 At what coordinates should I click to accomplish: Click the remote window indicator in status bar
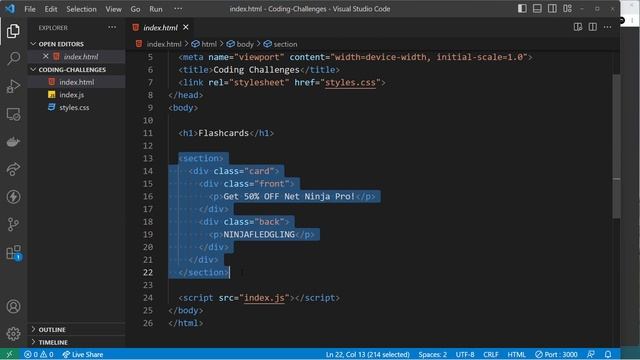pos(9,354)
